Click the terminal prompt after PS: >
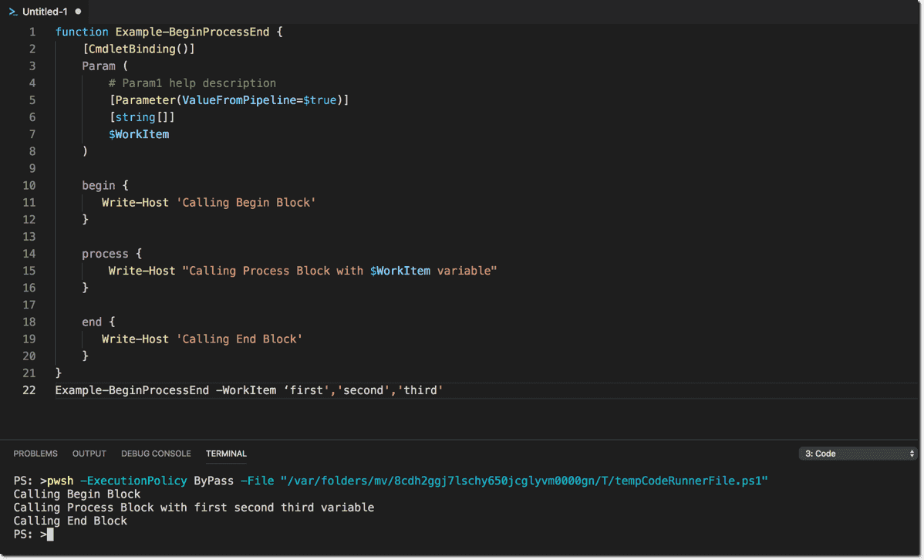The height and width of the screenshot is (560, 924). click(x=49, y=534)
